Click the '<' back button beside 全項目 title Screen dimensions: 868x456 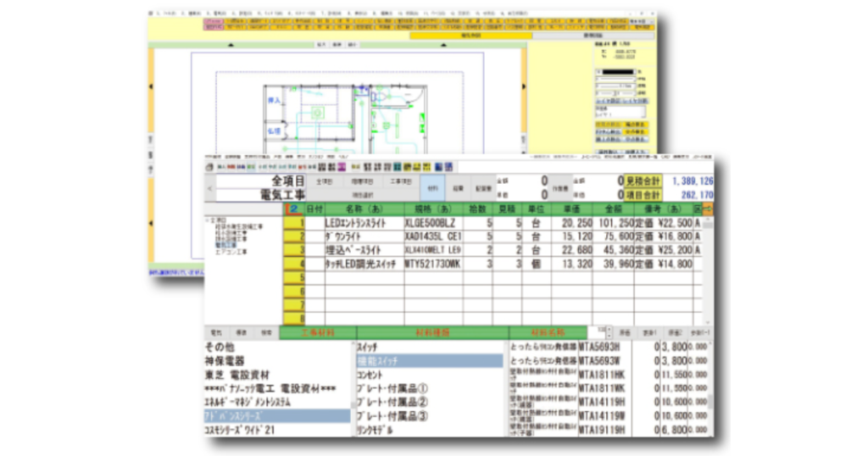[x=210, y=189]
